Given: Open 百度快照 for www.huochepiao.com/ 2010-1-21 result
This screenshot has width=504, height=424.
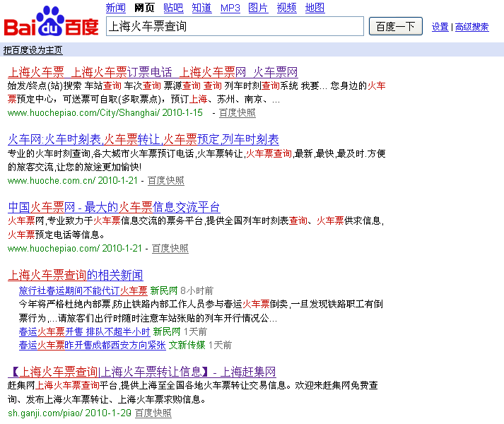Looking at the screenshot, I should coord(170,249).
